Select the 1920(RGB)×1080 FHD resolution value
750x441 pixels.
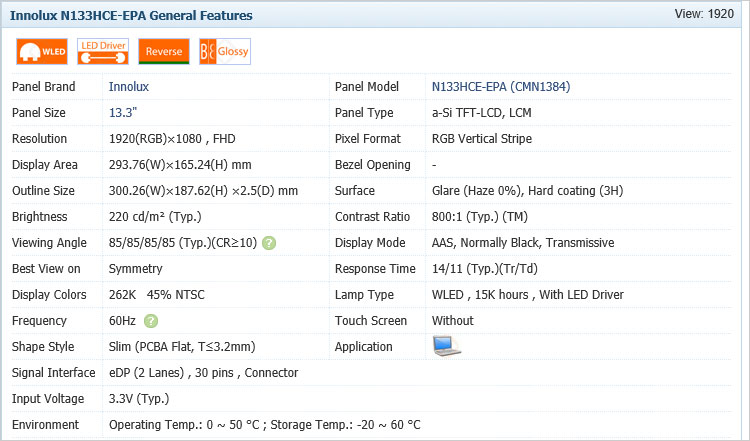coord(172,139)
